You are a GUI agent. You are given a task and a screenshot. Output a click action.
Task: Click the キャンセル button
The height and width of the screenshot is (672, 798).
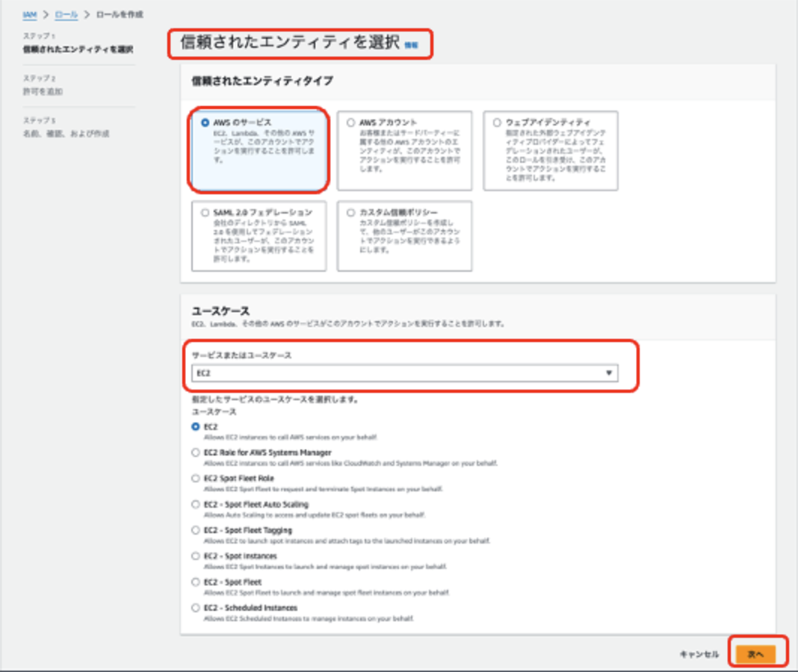point(699,654)
